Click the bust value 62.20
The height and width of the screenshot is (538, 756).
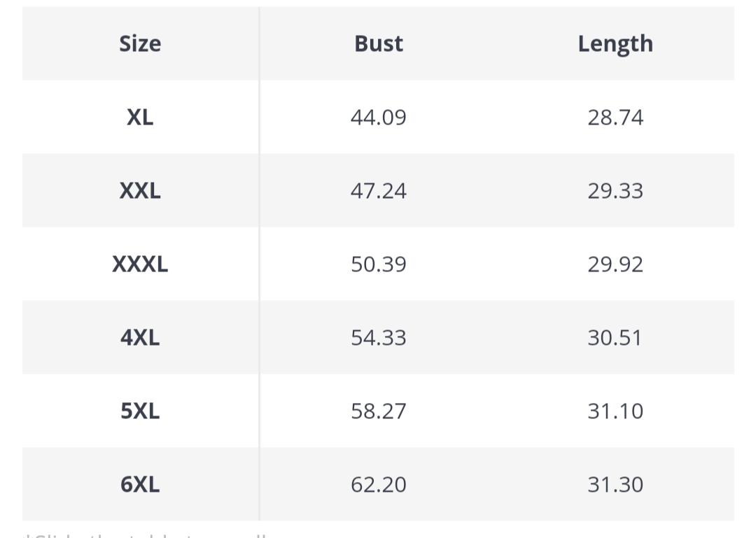[379, 485]
